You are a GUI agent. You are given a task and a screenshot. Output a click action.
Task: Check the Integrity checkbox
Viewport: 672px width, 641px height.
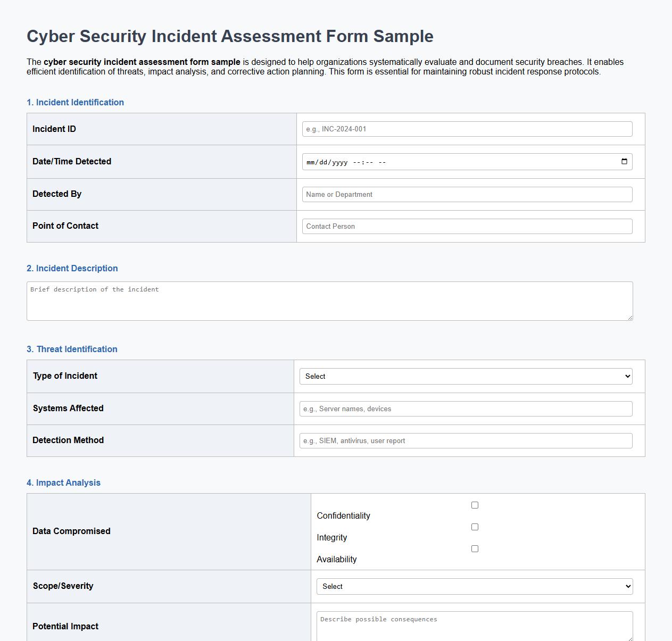[474, 527]
